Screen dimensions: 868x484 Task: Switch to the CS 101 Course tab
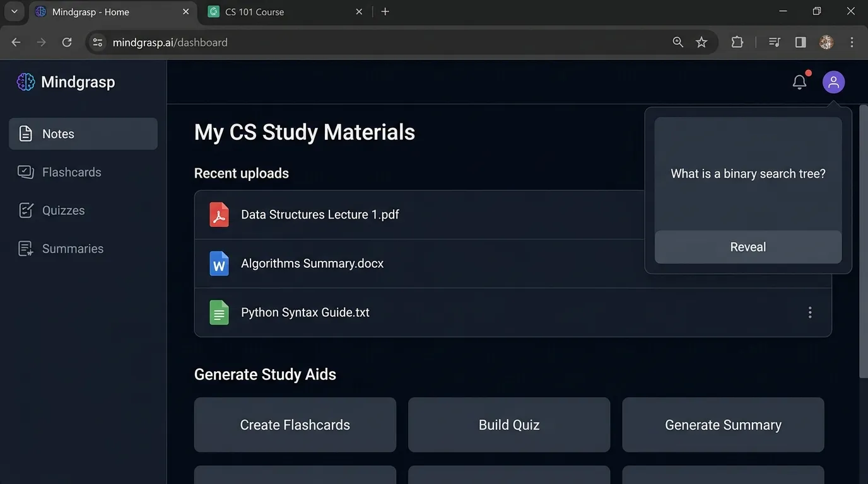pyautogui.click(x=286, y=11)
